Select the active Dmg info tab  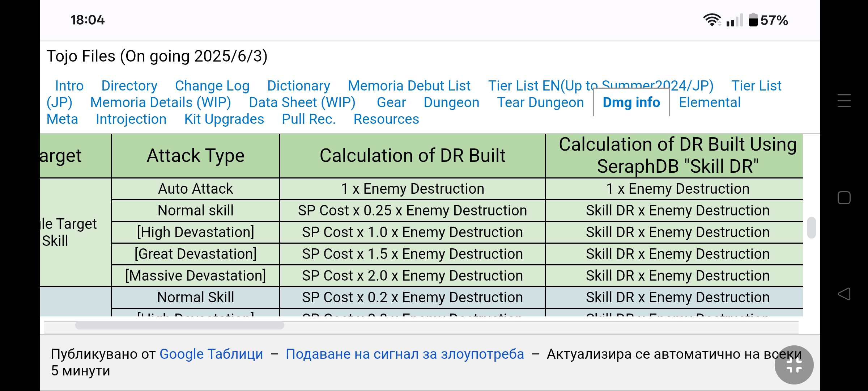(x=631, y=102)
